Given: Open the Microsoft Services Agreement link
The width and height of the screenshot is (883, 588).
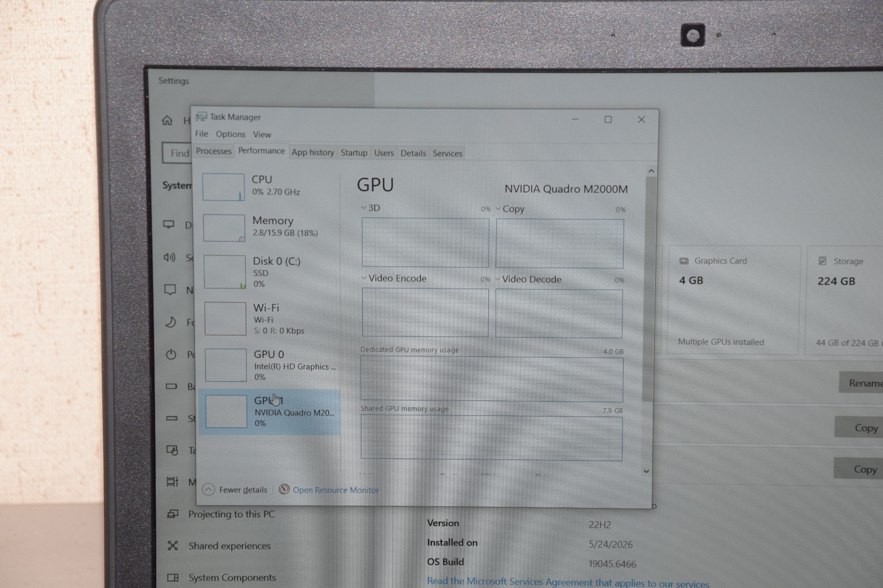Looking at the screenshot, I should [568, 582].
